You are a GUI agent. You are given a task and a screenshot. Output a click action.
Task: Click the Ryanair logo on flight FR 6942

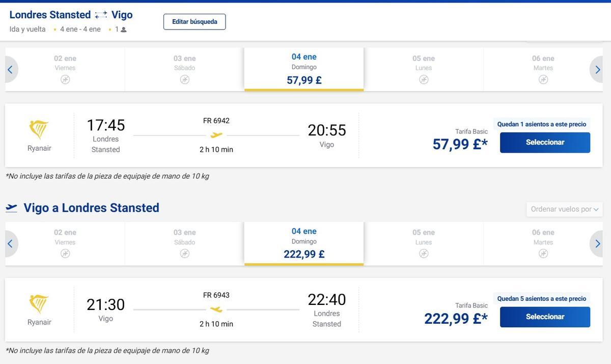click(x=39, y=128)
